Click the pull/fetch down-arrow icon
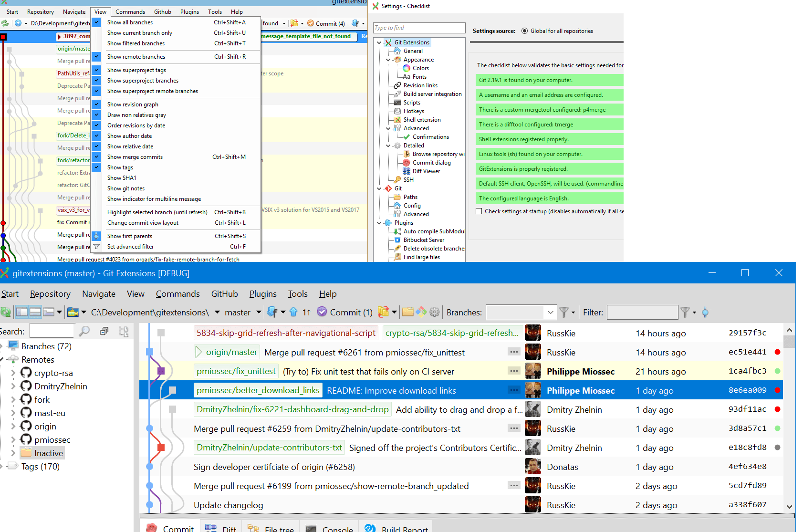 click(x=272, y=313)
